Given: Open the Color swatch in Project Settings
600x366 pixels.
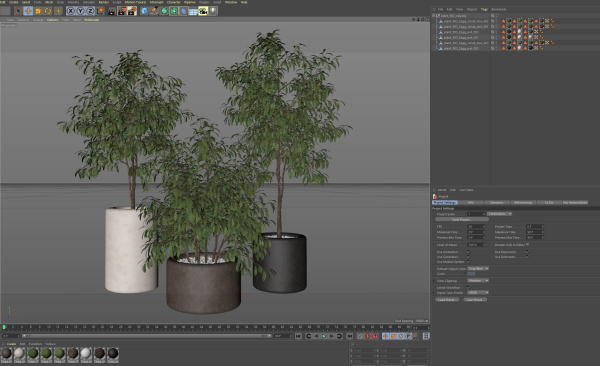Looking at the screenshot, I should pyautogui.click(x=471, y=274).
